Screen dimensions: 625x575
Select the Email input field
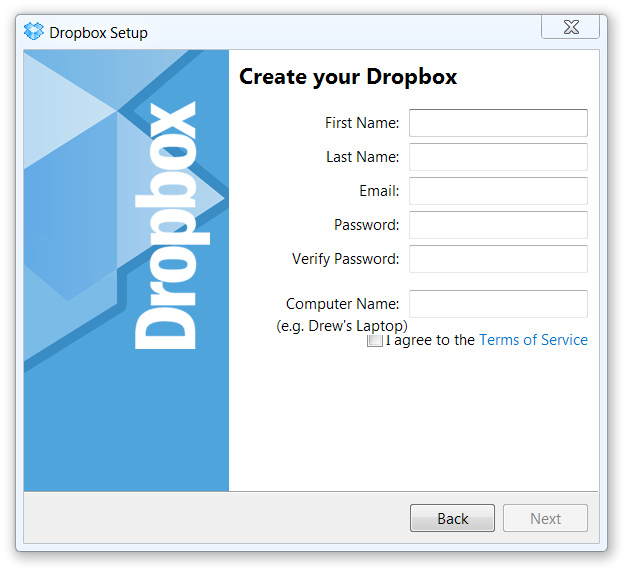pos(498,191)
